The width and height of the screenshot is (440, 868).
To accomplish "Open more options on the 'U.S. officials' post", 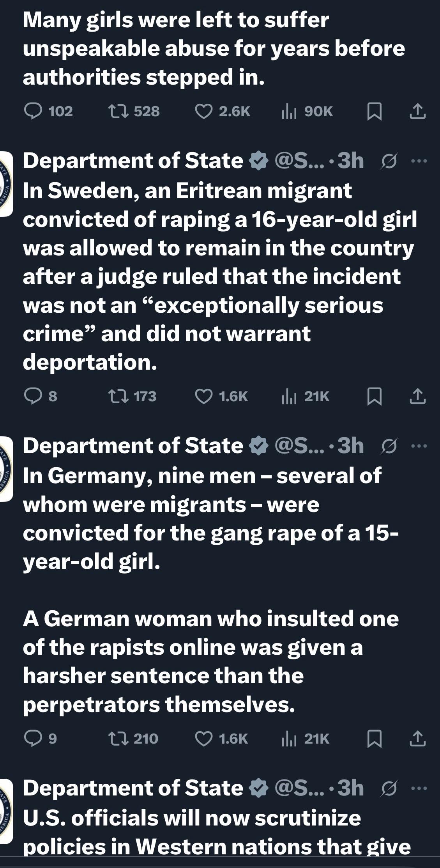I will 419,788.
